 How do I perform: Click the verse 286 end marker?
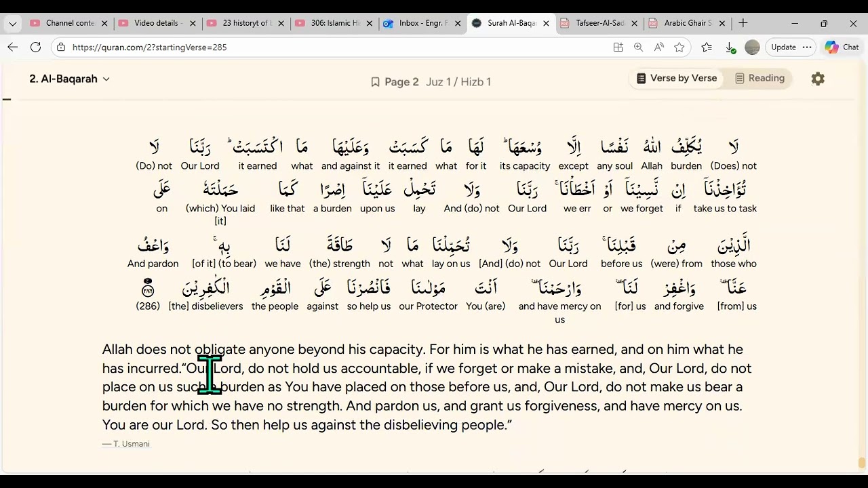pos(148,287)
